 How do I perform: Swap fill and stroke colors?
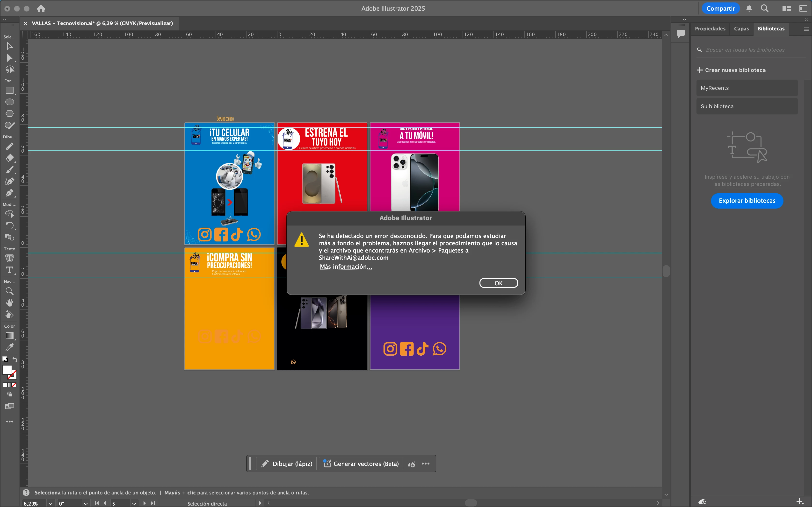[15, 359]
